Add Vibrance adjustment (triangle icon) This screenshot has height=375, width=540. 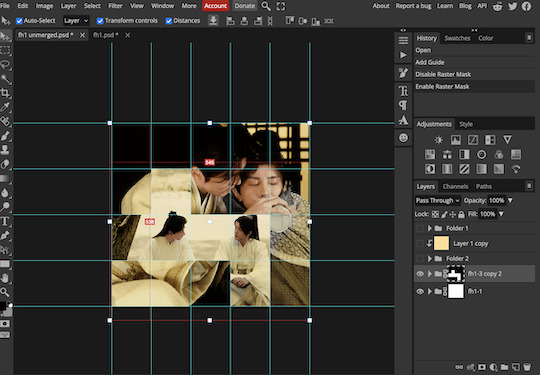pyautogui.click(x=507, y=139)
